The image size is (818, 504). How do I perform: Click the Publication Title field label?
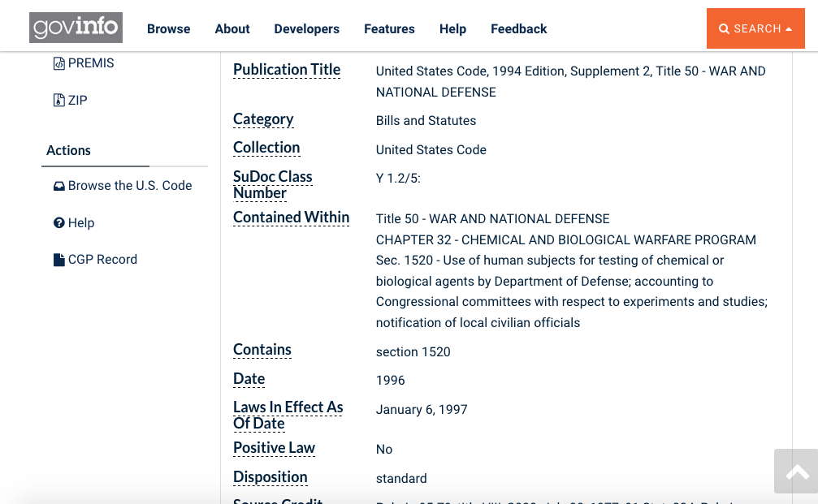[x=287, y=70]
